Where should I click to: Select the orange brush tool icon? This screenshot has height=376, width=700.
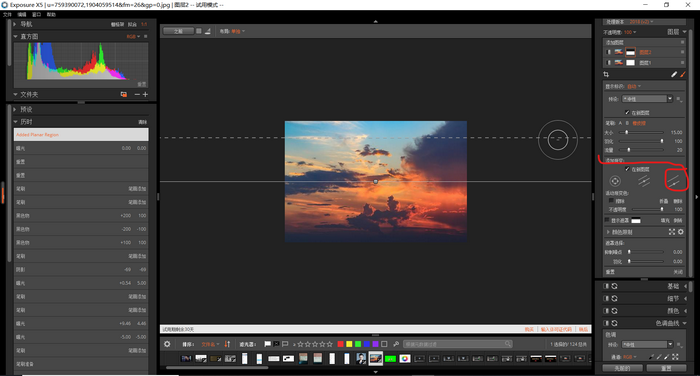[683, 74]
